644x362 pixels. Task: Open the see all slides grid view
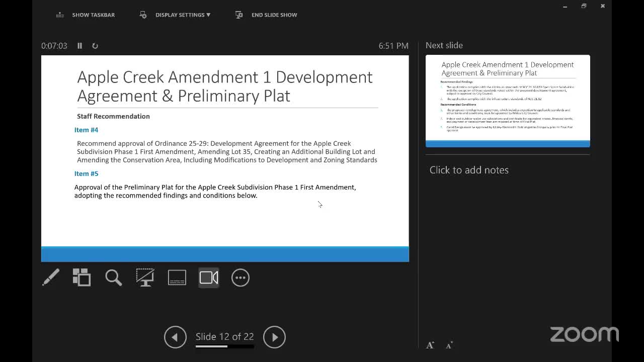82,278
